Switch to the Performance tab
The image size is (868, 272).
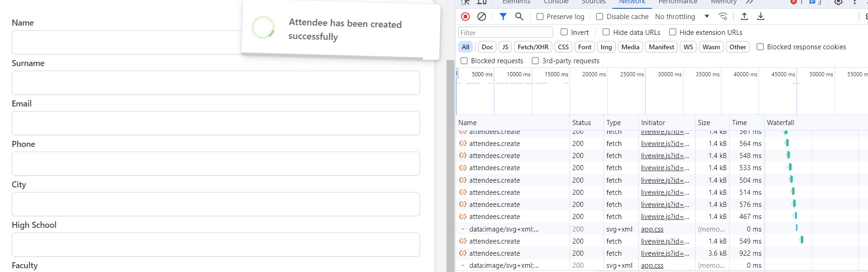click(678, 2)
